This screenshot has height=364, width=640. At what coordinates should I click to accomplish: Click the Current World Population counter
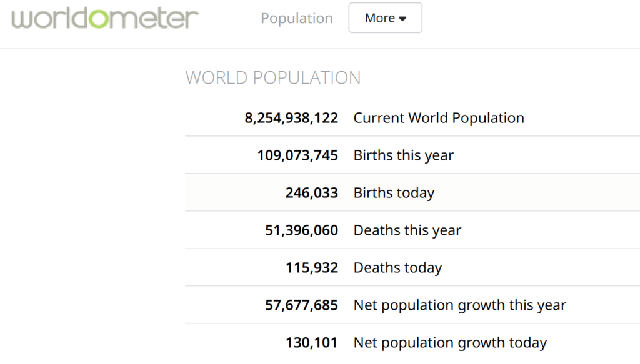point(291,117)
